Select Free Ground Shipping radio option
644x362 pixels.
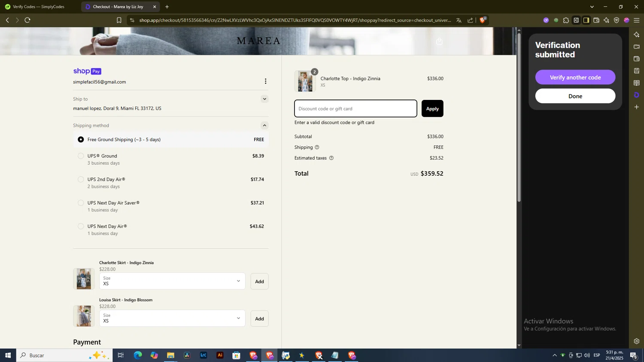(81, 139)
